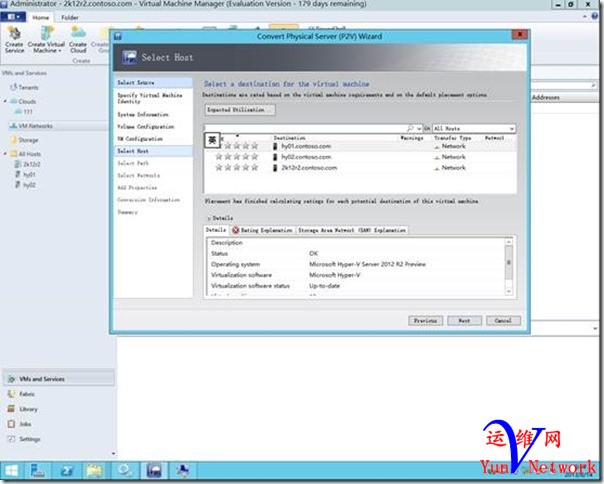Click the star rating for hy02.contoso.com
604x484 pixels.
pos(237,157)
